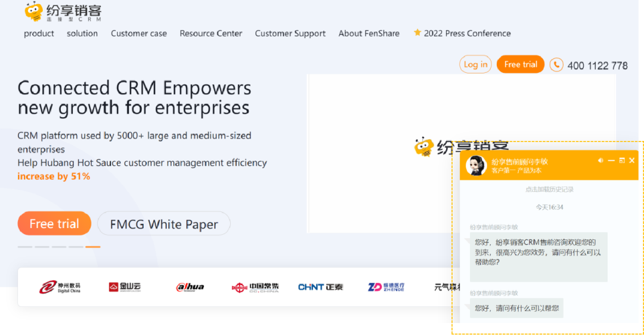
Task: Click phone number 400 1122 778
Action: tap(597, 66)
